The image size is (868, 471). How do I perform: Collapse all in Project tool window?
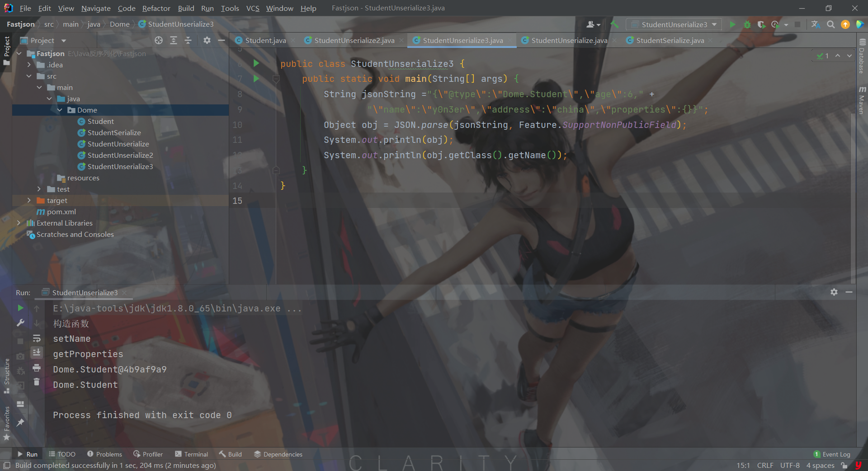click(188, 40)
